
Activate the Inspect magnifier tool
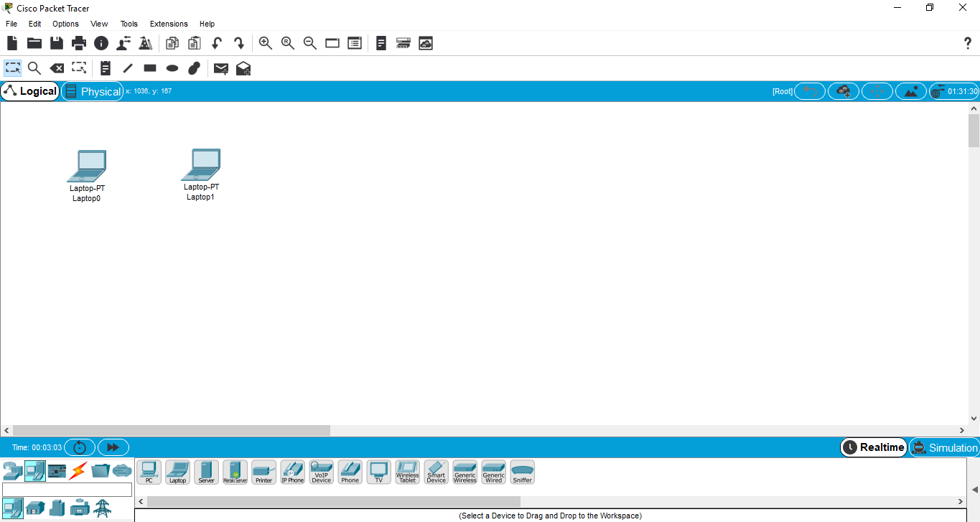(34, 68)
